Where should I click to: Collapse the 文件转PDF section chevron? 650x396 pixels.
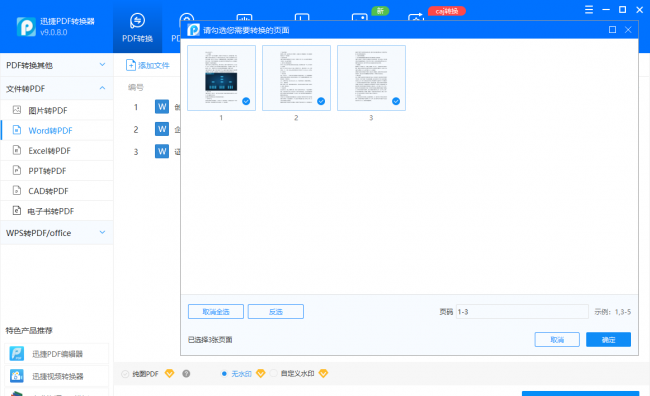(102, 88)
